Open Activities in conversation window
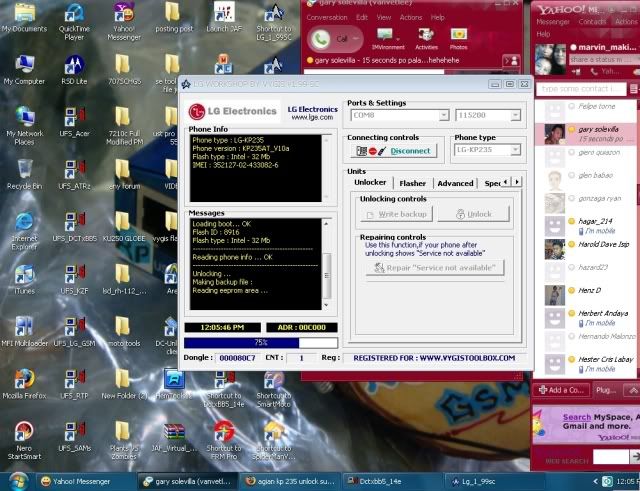 [426, 39]
